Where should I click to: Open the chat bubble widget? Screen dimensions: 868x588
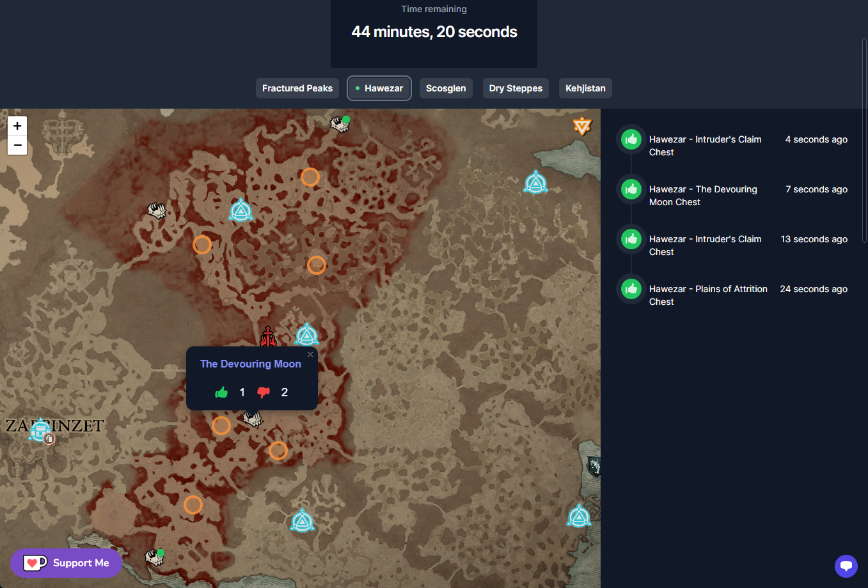(846, 566)
